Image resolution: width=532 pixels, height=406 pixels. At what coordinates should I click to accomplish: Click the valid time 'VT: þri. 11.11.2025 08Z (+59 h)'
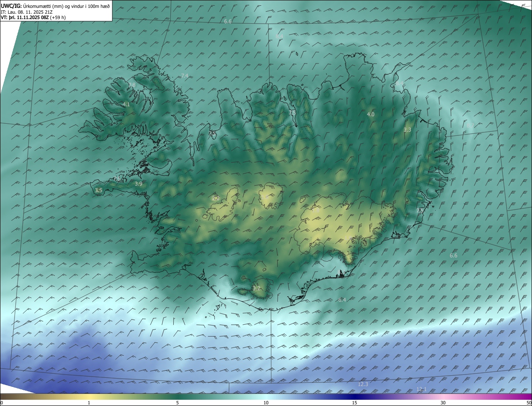click(33, 17)
